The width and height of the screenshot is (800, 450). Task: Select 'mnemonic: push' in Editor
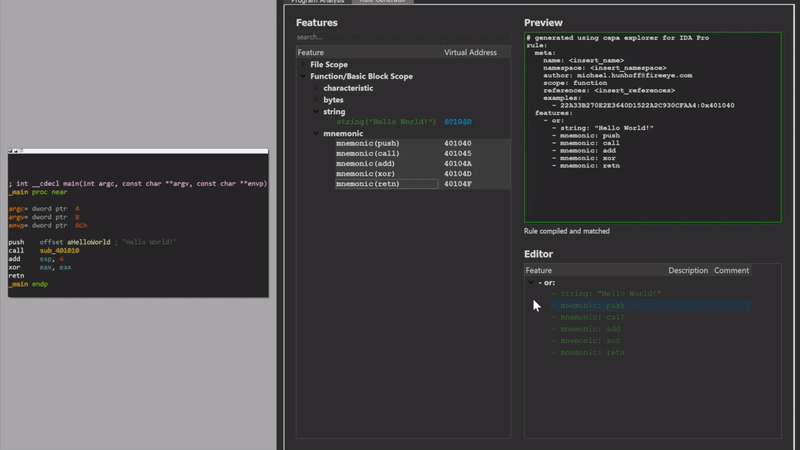[651, 306]
